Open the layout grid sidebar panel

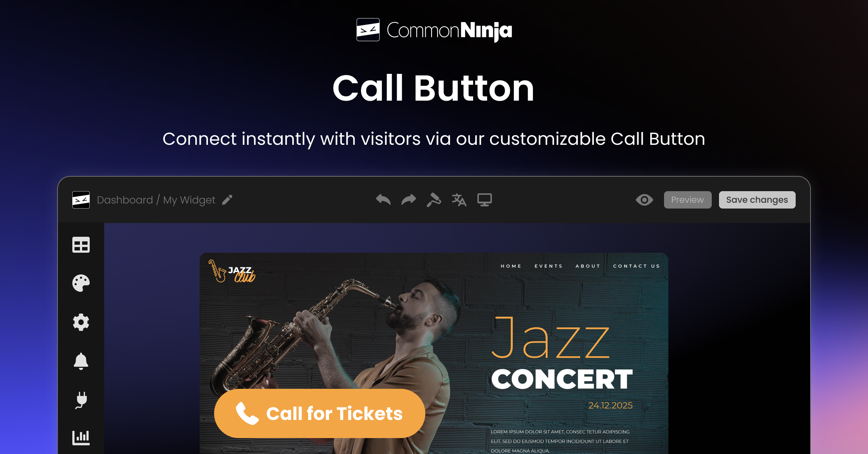tap(81, 245)
